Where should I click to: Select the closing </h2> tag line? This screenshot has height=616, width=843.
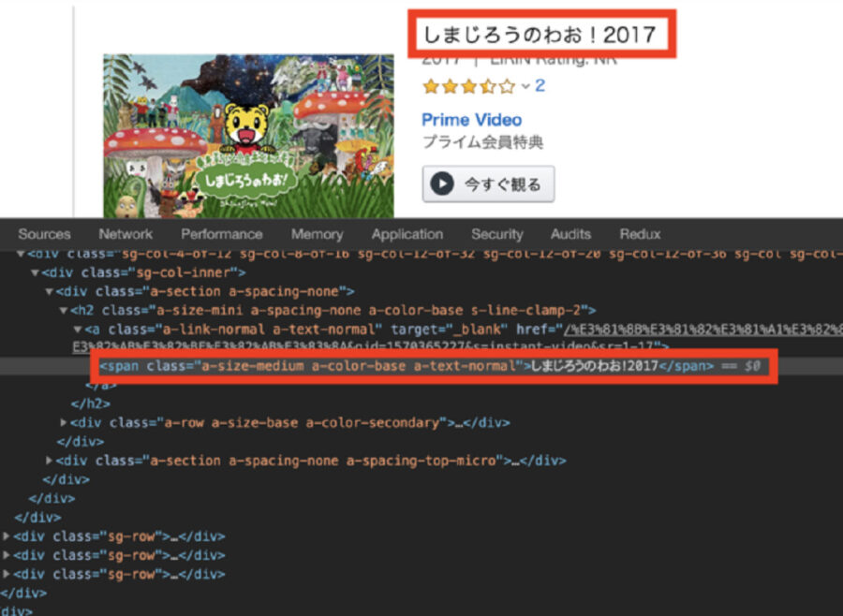(90, 403)
